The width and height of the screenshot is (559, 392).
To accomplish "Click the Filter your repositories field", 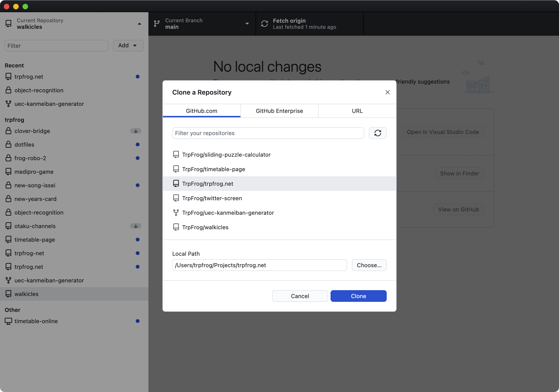I will pyautogui.click(x=268, y=133).
